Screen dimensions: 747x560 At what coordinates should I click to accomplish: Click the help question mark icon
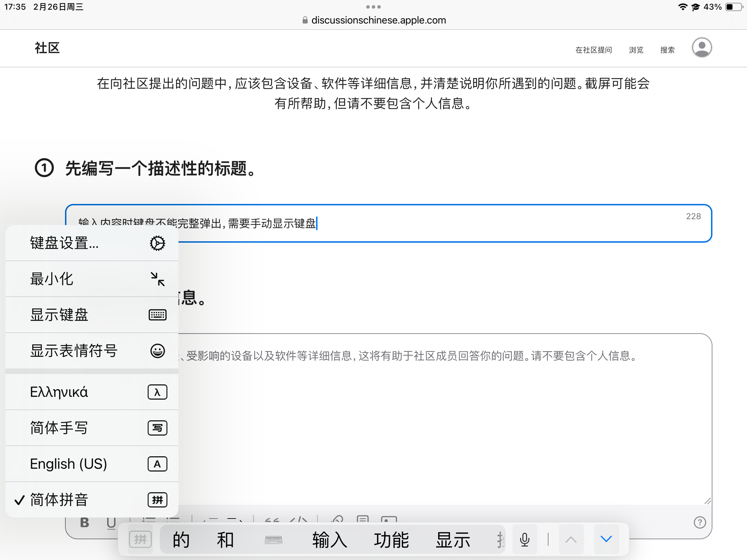pyautogui.click(x=700, y=522)
